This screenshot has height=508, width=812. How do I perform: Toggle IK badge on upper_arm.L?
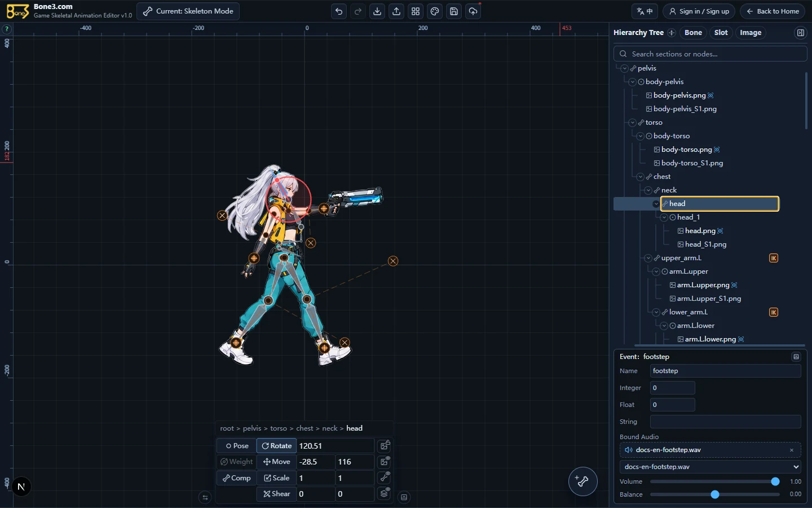(774, 258)
